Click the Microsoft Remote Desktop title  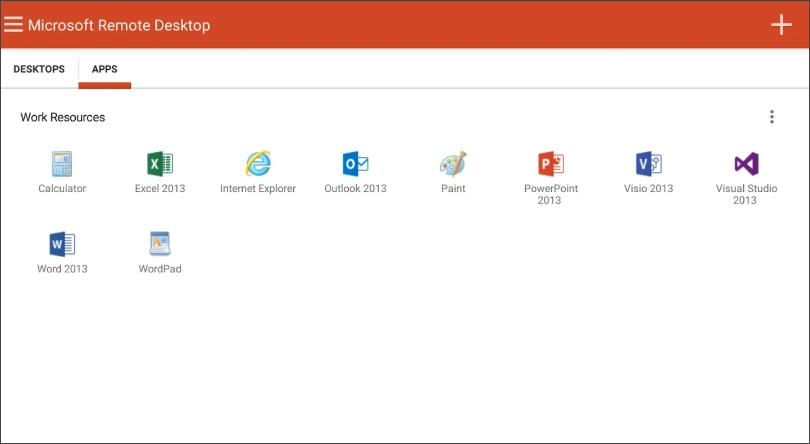click(119, 25)
